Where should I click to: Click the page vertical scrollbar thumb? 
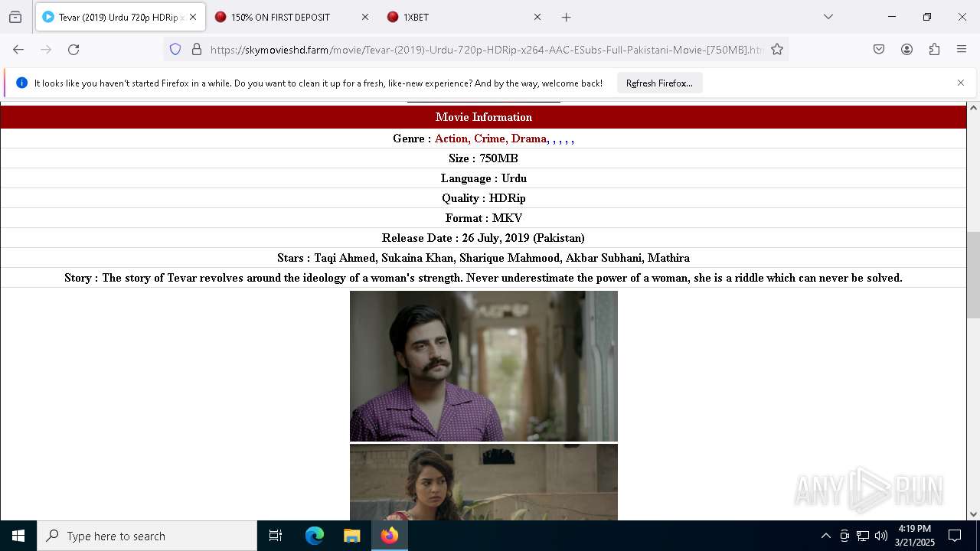pyautogui.click(x=973, y=275)
